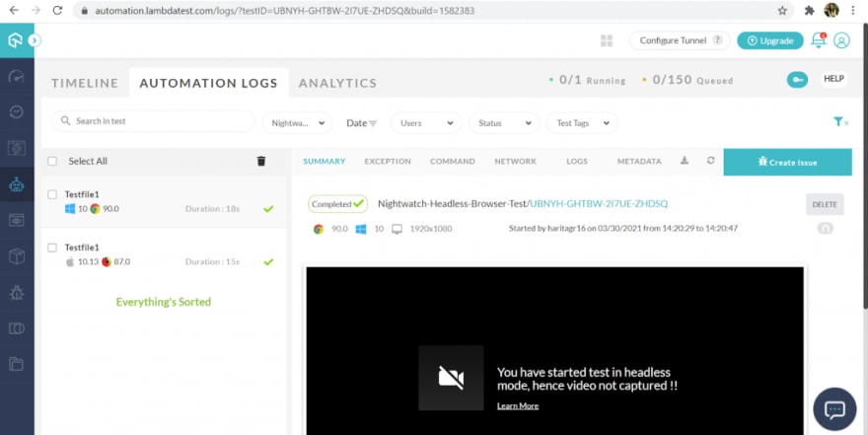Open the bug issue tracker sidebar icon

point(17,292)
